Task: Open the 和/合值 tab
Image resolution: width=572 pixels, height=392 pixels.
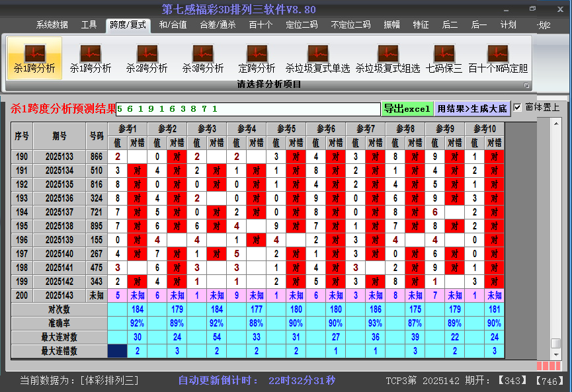Action: click(x=173, y=25)
